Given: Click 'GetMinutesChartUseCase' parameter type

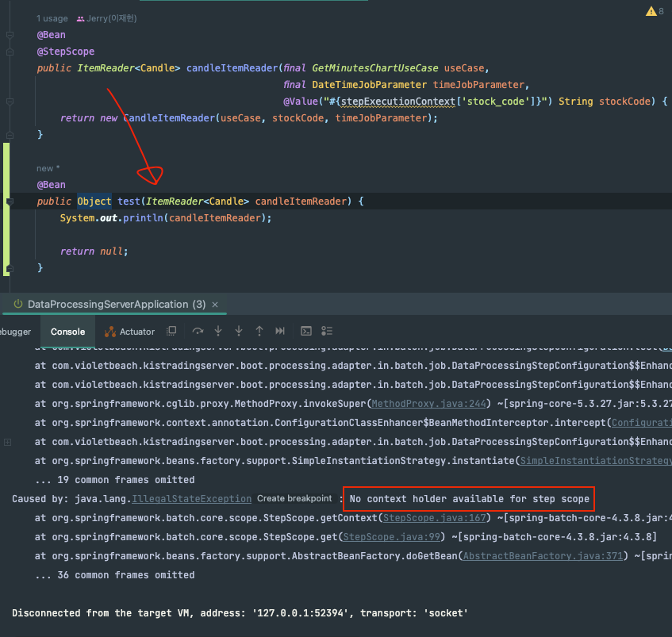Looking at the screenshot, I should click(375, 68).
